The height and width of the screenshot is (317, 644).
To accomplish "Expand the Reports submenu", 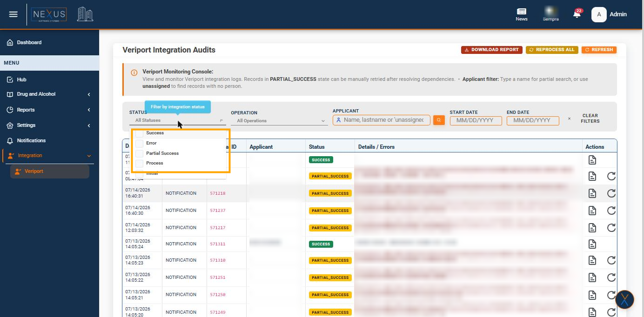I will pos(49,110).
